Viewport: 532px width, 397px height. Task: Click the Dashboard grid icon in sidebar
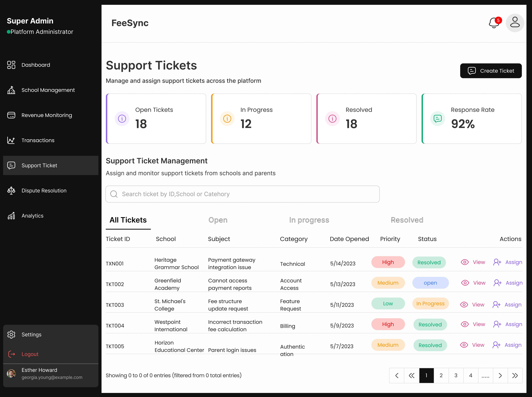(x=11, y=65)
